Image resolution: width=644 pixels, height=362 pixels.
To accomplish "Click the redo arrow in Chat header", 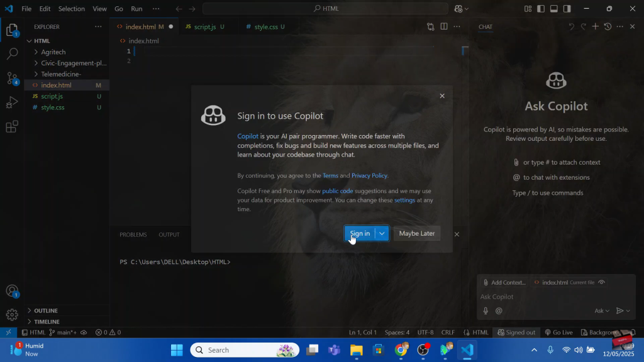I will coord(583,26).
